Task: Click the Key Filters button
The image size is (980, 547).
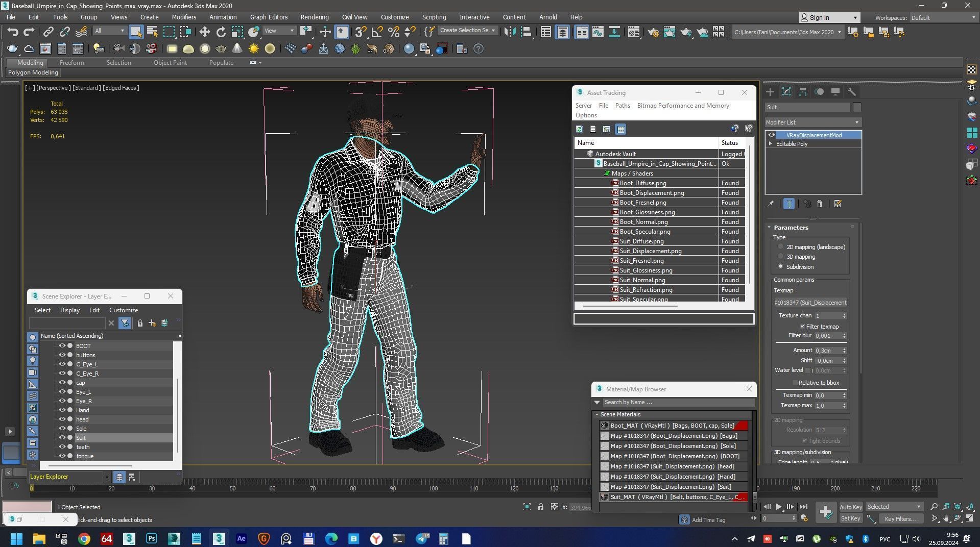Action: tap(900, 518)
